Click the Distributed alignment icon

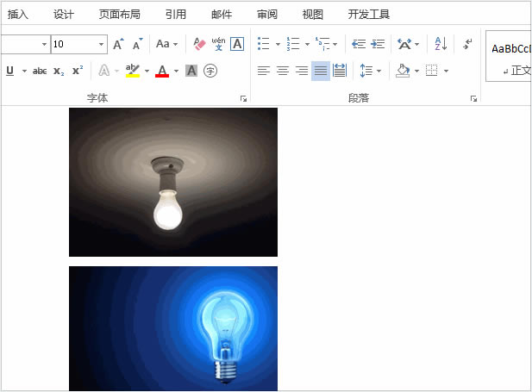tap(340, 71)
